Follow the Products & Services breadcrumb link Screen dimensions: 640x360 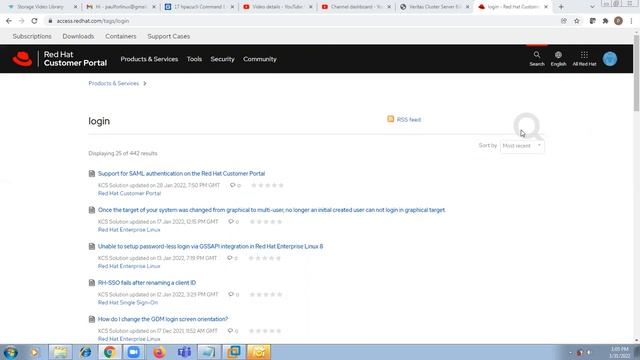click(113, 83)
